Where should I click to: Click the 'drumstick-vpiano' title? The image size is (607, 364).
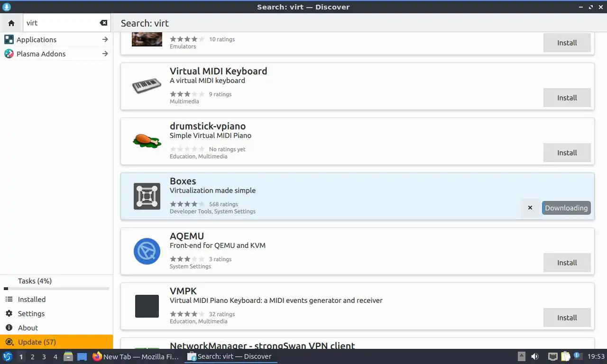(x=208, y=126)
